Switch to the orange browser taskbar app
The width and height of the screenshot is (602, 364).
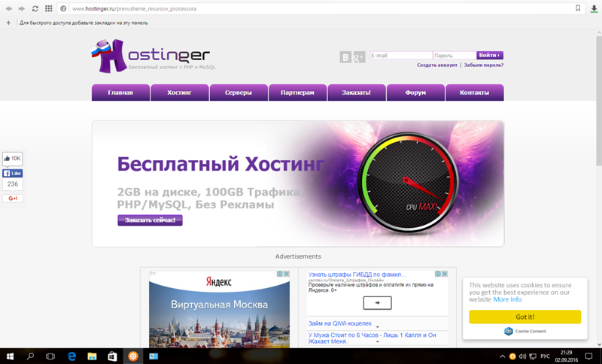[133, 356]
